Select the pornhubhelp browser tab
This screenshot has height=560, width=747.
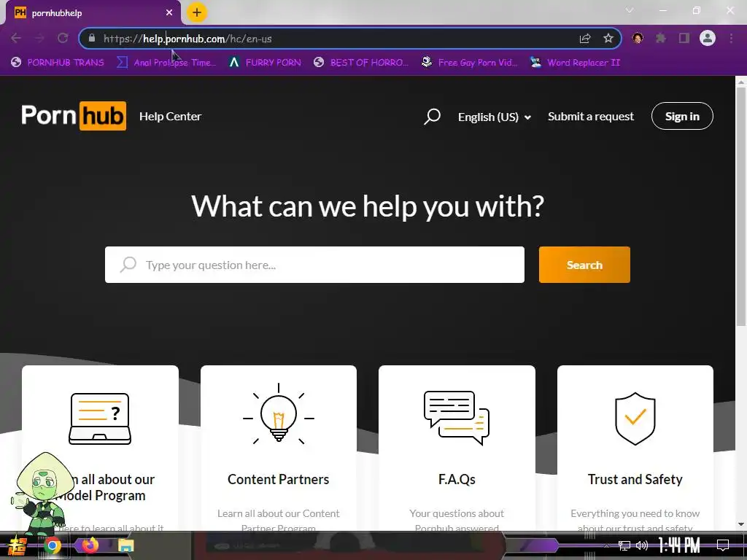click(93, 13)
